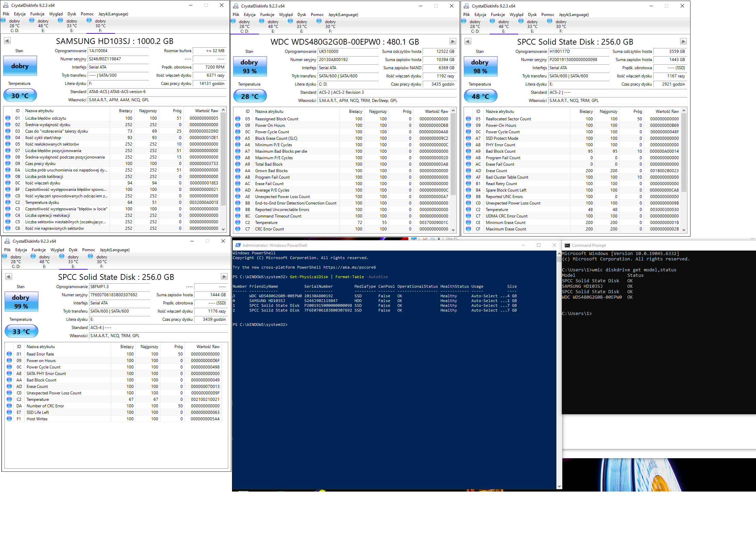Open the Funkcje menu in the SAMSUNG window
This screenshot has height=557, width=756.
tap(37, 14)
